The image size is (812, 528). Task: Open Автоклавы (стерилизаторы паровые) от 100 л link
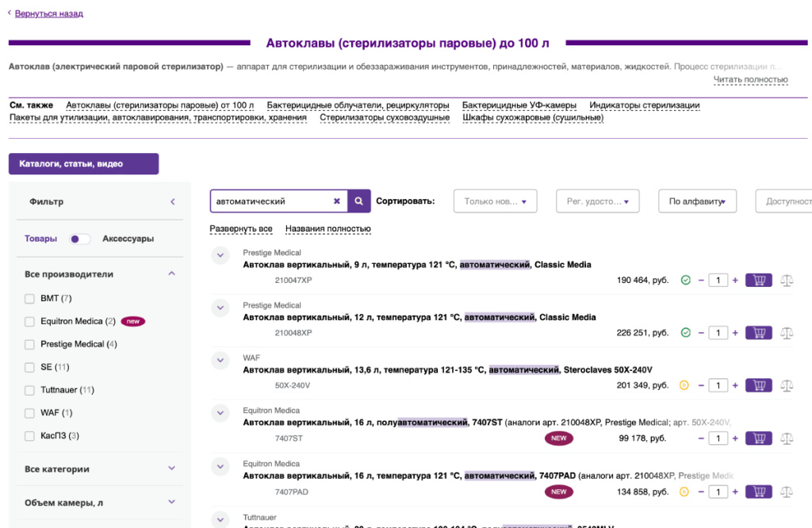coord(160,105)
